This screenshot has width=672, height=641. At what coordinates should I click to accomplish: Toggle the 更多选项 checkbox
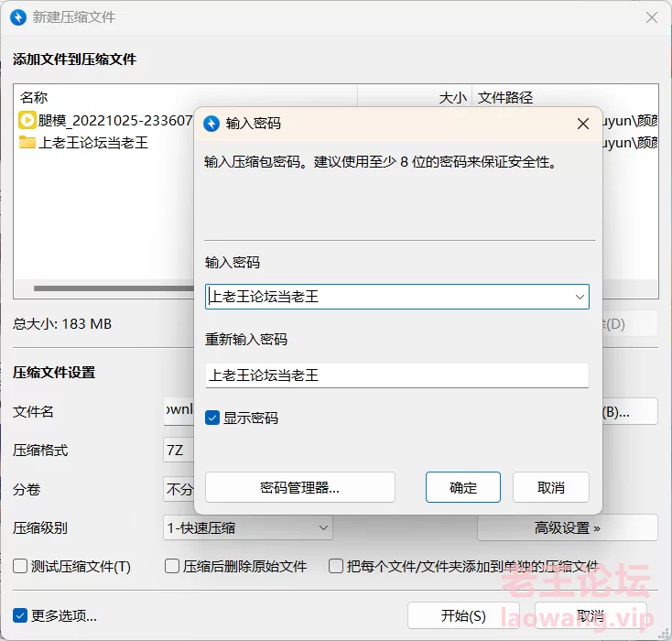point(20,615)
